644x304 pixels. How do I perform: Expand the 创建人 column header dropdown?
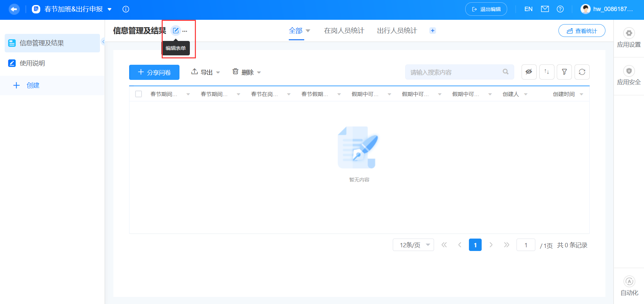pos(526,94)
